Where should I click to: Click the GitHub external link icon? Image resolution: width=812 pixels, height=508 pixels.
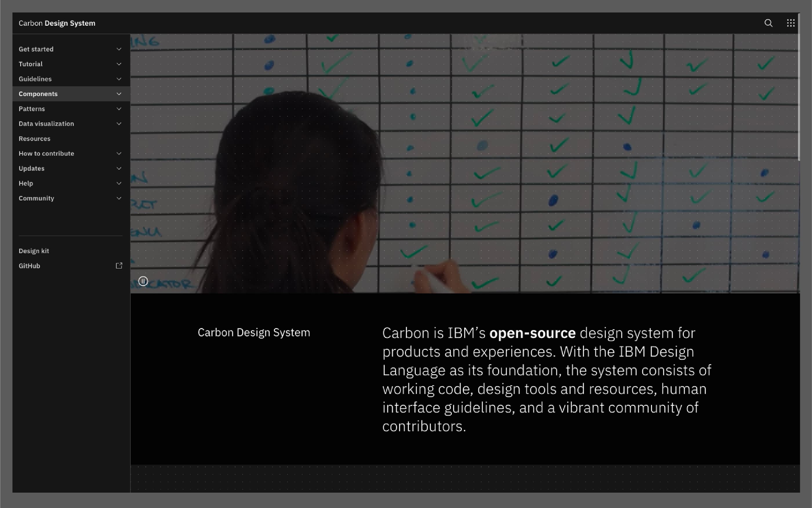click(119, 266)
